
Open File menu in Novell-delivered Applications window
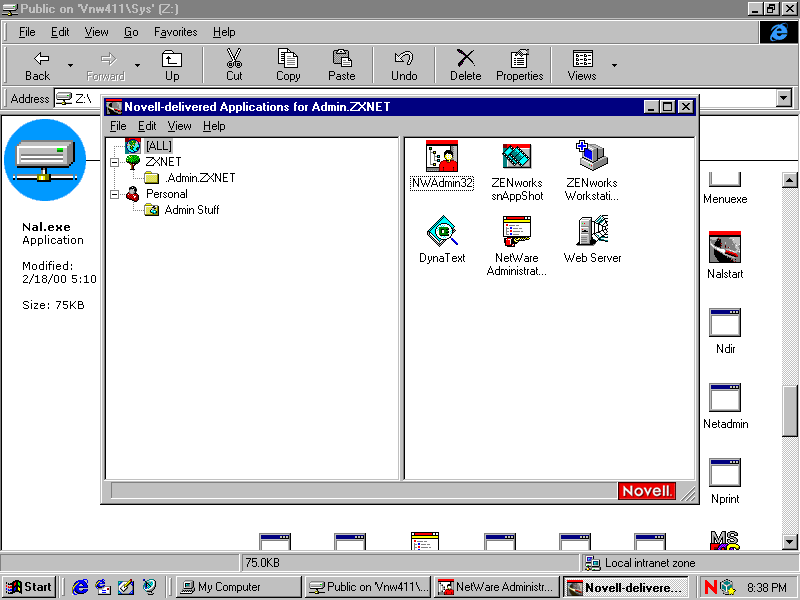[x=118, y=126]
